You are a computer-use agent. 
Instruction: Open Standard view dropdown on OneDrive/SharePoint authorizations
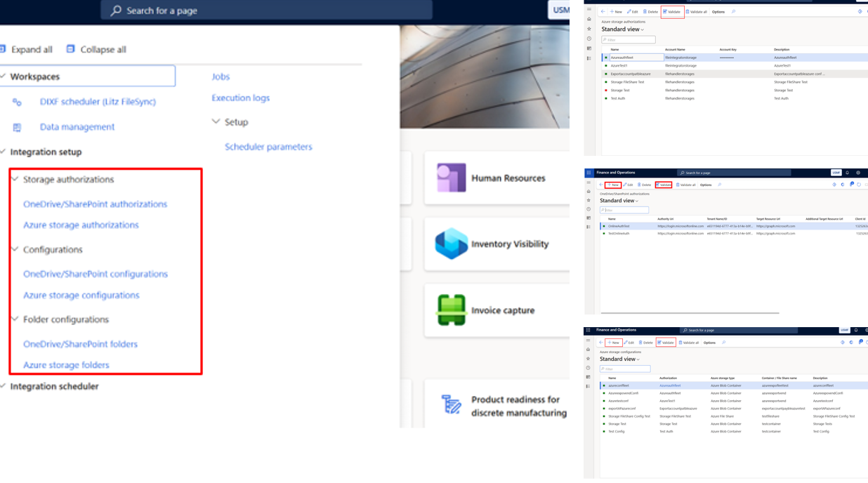[x=619, y=201]
